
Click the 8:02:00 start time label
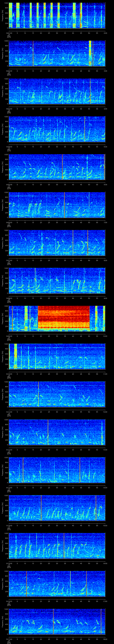pyautogui.click(x=9, y=71)
